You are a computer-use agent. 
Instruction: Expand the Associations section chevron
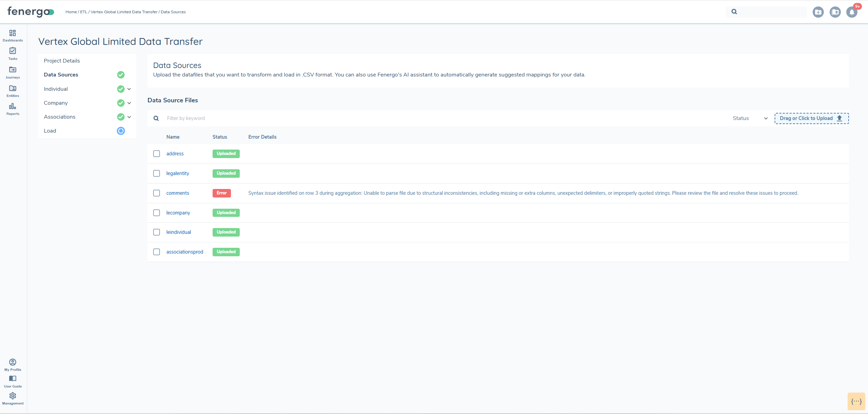[x=129, y=117]
